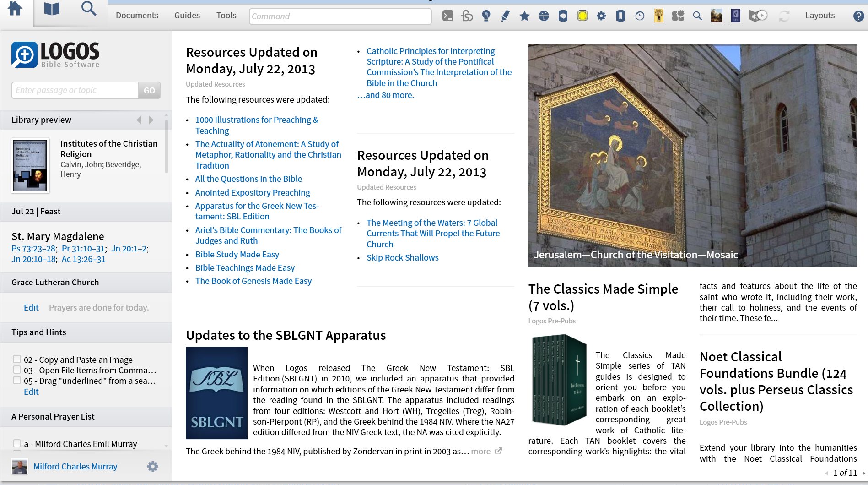Open the Help question mark icon
This screenshot has width=868, height=485.
[x=858, y=16]
